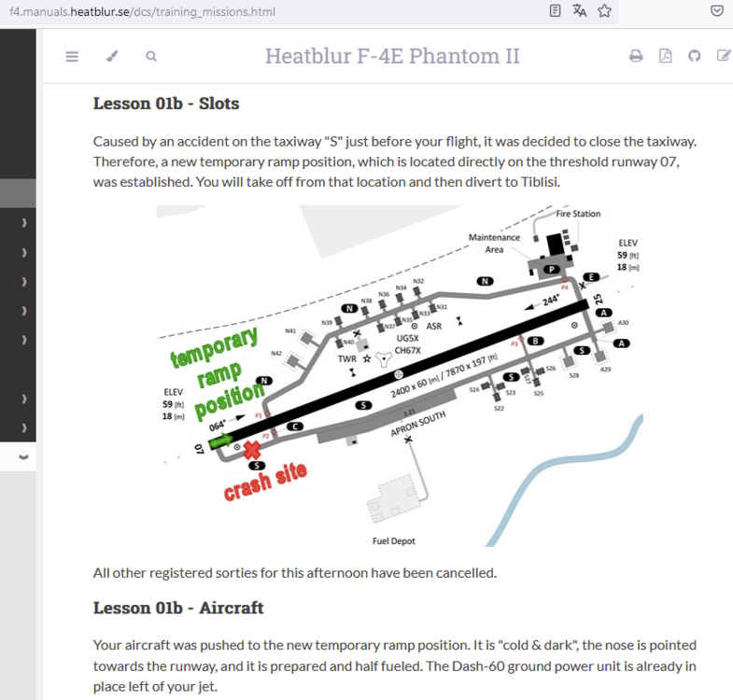Bookmark this page with the star icon

tap(604, 11)
